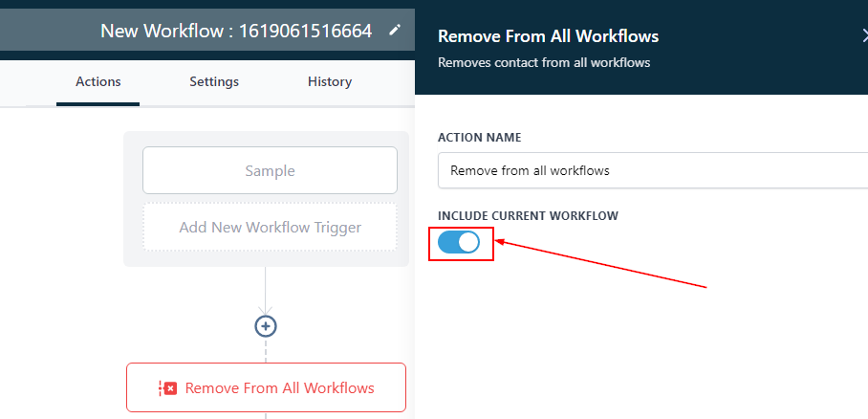Click the Action Name input field
This screenshot has width=868, height=419.
click(x=653, y=170)
